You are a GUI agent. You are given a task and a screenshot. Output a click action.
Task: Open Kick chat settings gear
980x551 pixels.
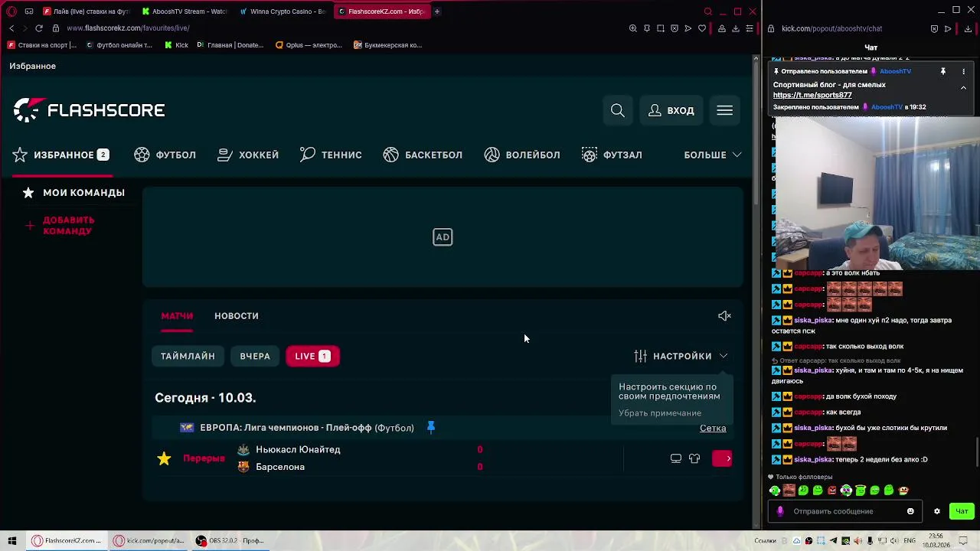tap(936, 511)
